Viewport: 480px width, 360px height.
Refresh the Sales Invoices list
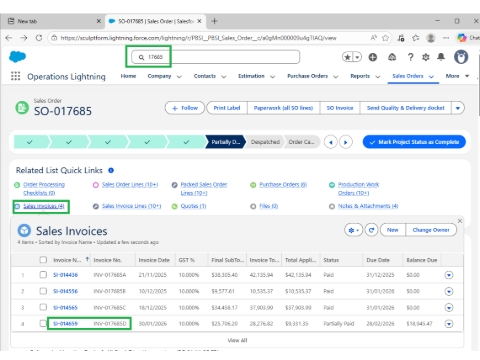pyautogui.click(x=371, y=230)
